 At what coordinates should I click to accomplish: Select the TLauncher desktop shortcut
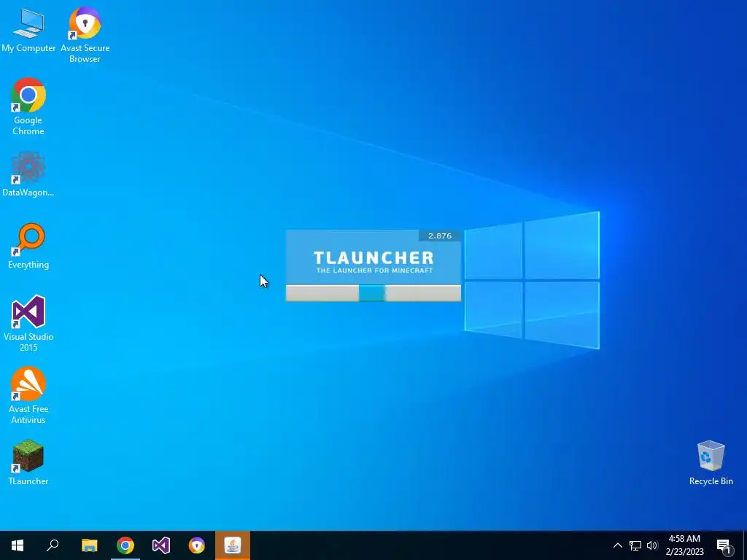coord(28,462)
